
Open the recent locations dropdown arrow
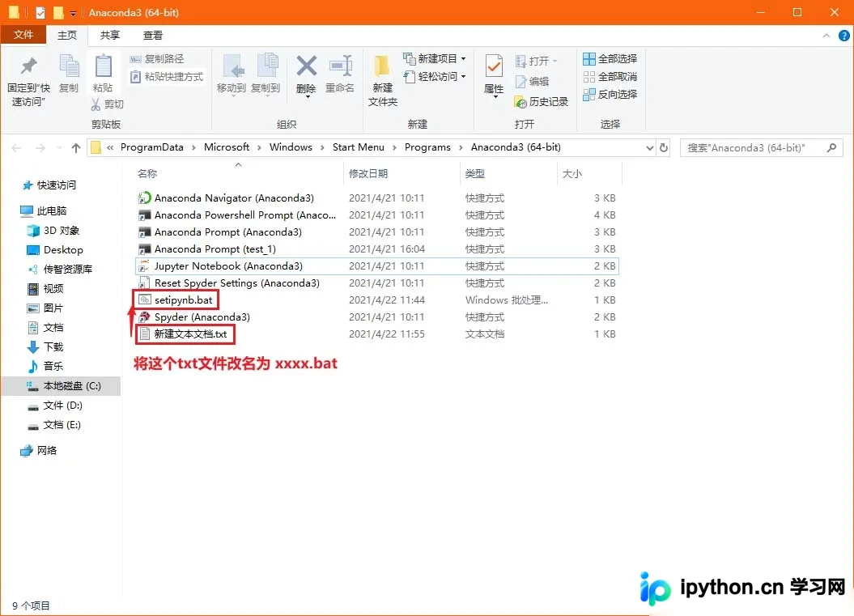[59, 148]
